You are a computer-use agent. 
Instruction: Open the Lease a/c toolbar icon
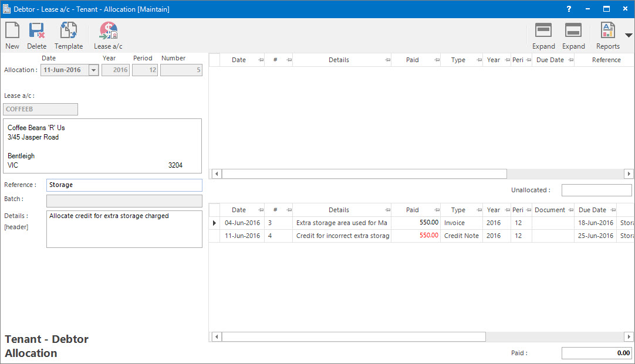click(x=108, y=36)
